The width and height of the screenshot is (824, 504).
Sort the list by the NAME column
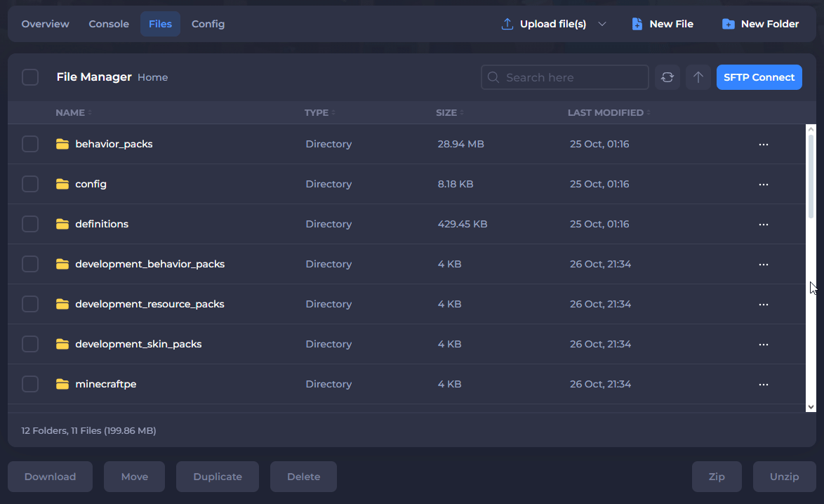pyautogui.click(x=70, y=112)
